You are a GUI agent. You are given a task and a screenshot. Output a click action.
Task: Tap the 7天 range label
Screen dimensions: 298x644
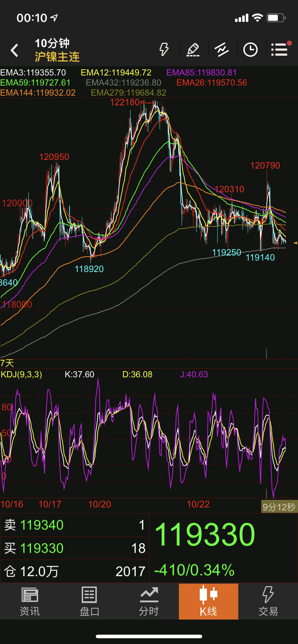click(7, 363)
